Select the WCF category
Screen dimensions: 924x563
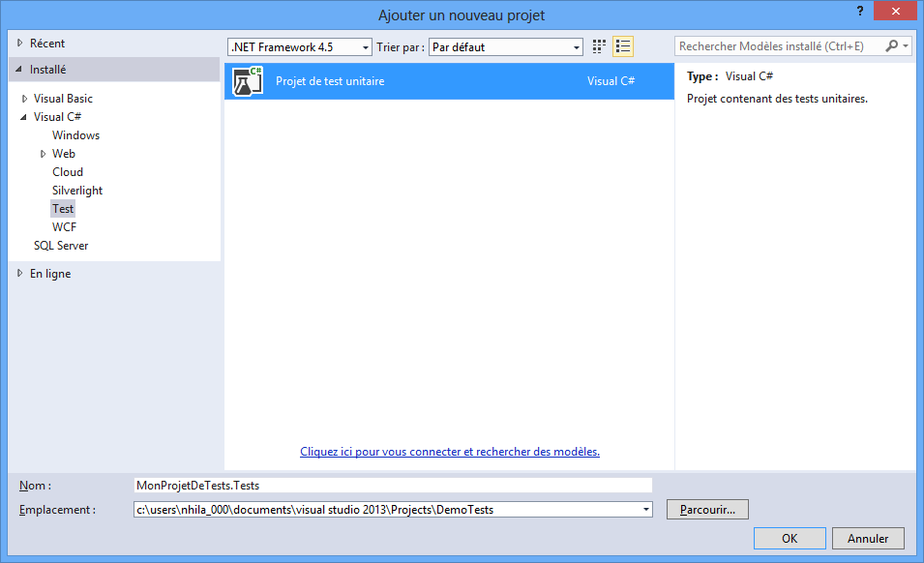tap(64, 227)
